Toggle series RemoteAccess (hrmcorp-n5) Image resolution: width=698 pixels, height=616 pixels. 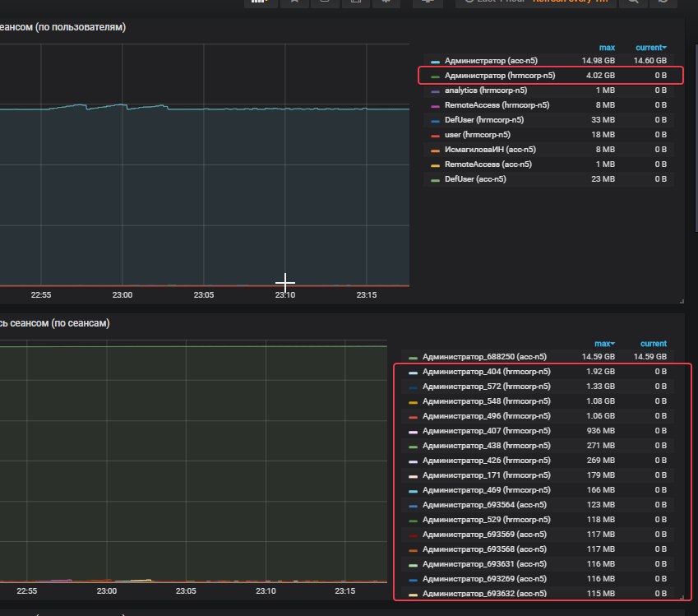click(497, 105)
